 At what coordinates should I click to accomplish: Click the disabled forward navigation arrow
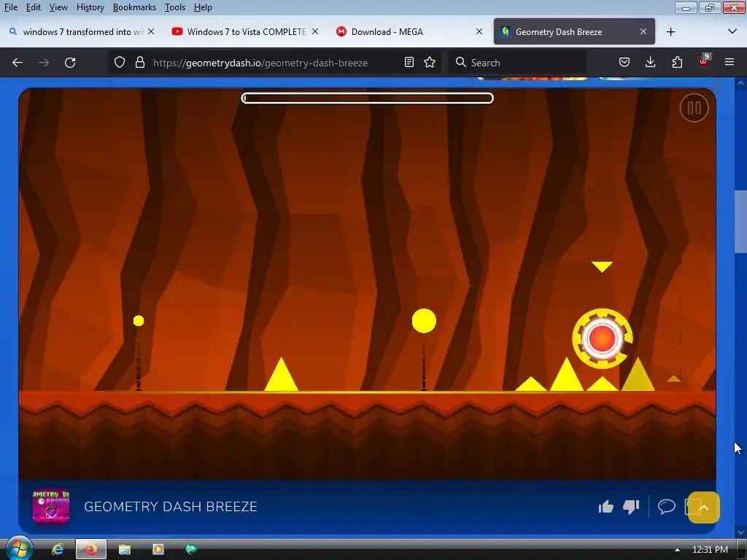[x=43, y=63]
